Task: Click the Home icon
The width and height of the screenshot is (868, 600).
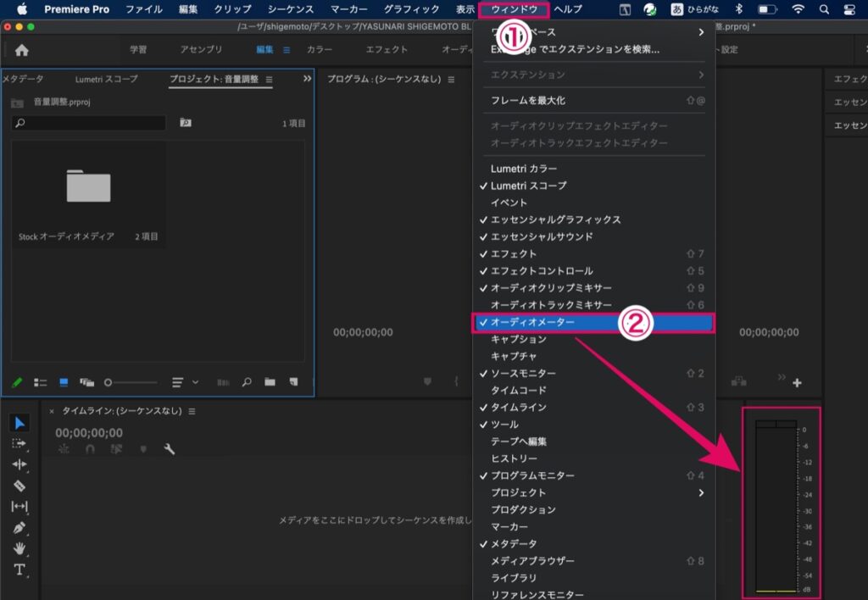Action: pyautogui.click(x=21, y=50)
